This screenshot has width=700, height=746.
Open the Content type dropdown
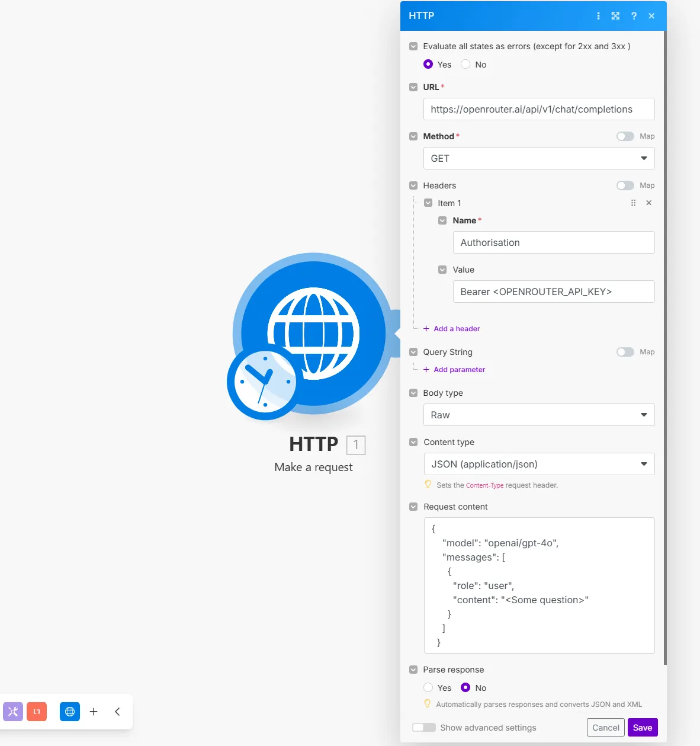tap(539, 464)
